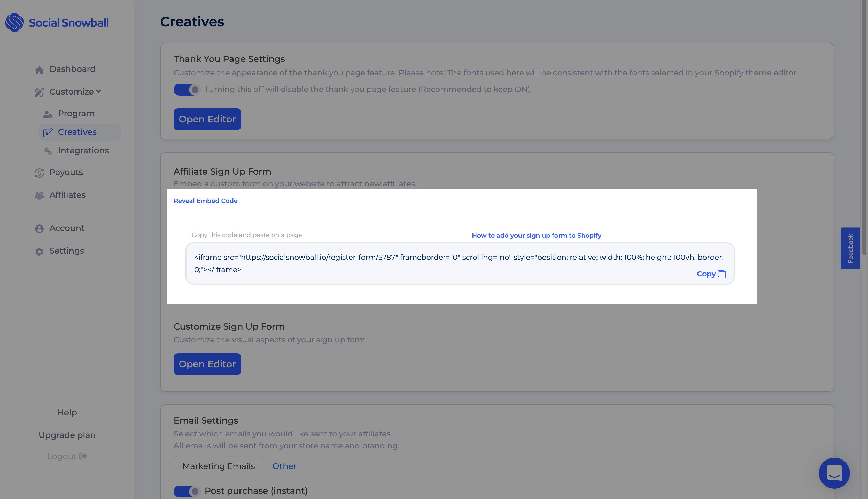
Task: Click the Thank You Page Settings heading
Action: point(229,59)
